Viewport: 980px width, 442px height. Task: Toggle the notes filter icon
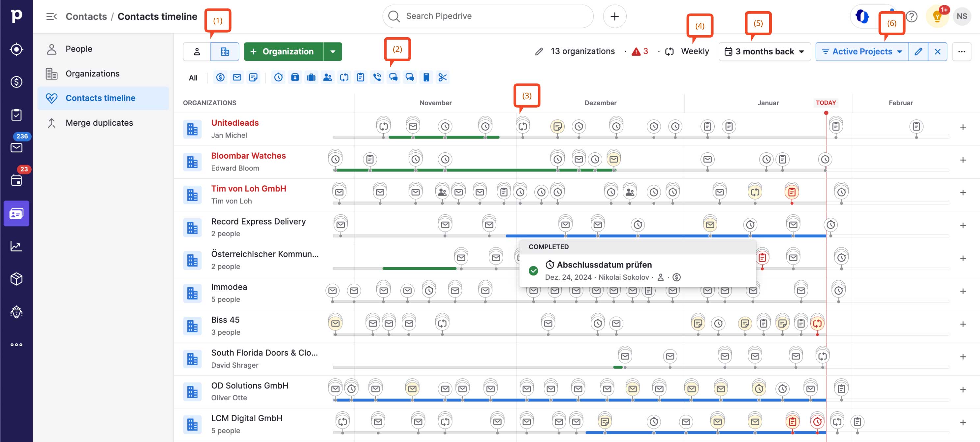click(x=253, y=78)
